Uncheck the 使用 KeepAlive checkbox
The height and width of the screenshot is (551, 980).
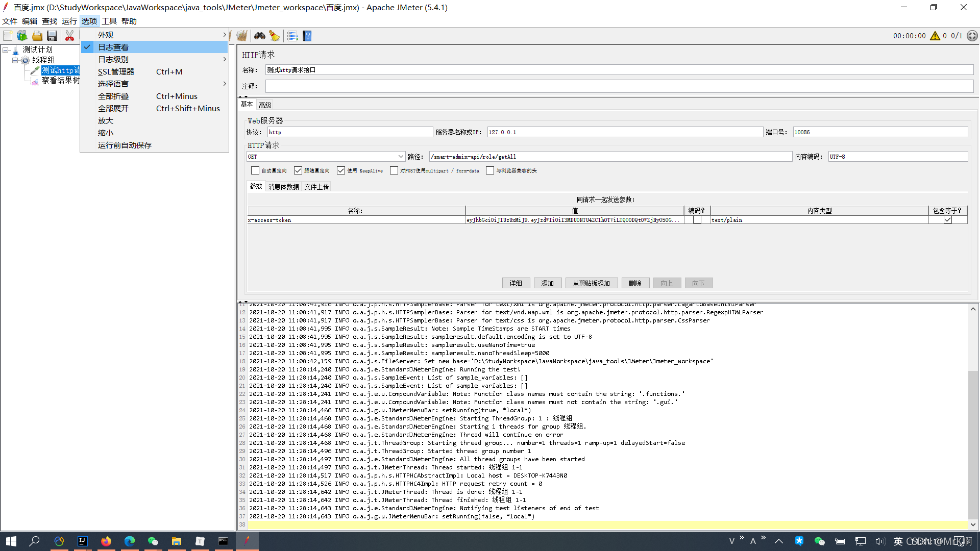[341, 170]
